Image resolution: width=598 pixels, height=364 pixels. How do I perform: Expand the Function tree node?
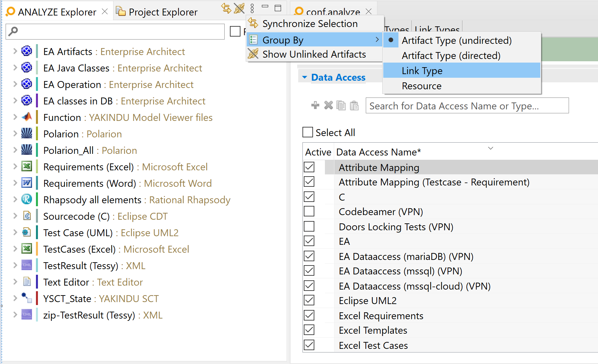tap(15, 117)
